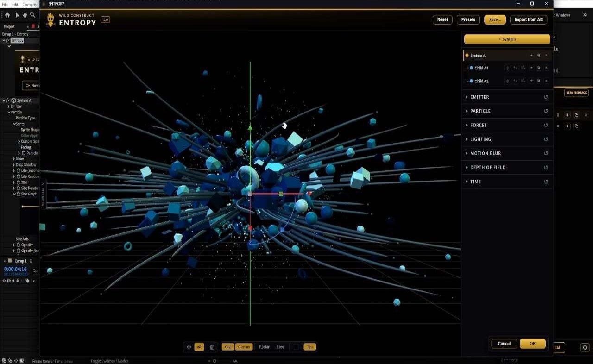Reset the Lighting section parameters

coord(546,139)
